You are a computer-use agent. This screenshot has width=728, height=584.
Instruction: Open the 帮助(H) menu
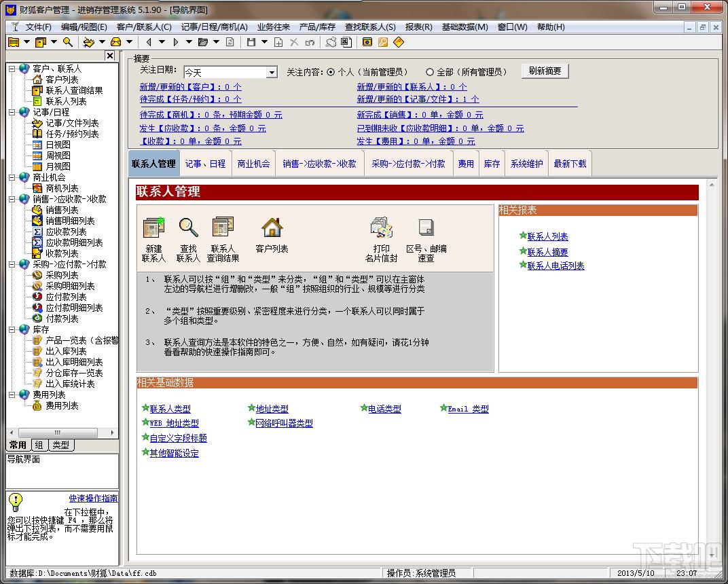tap(551, 27)
